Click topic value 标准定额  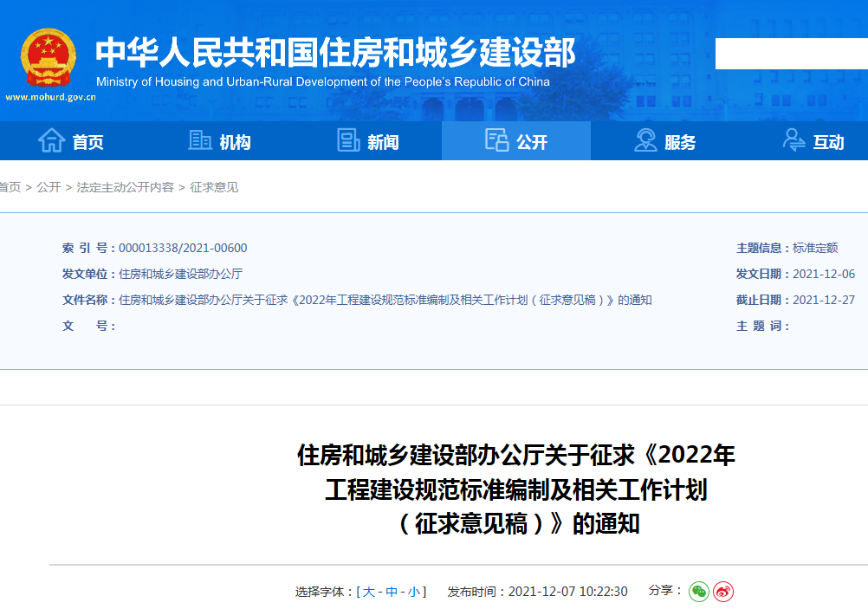click(x=815, y=248)
